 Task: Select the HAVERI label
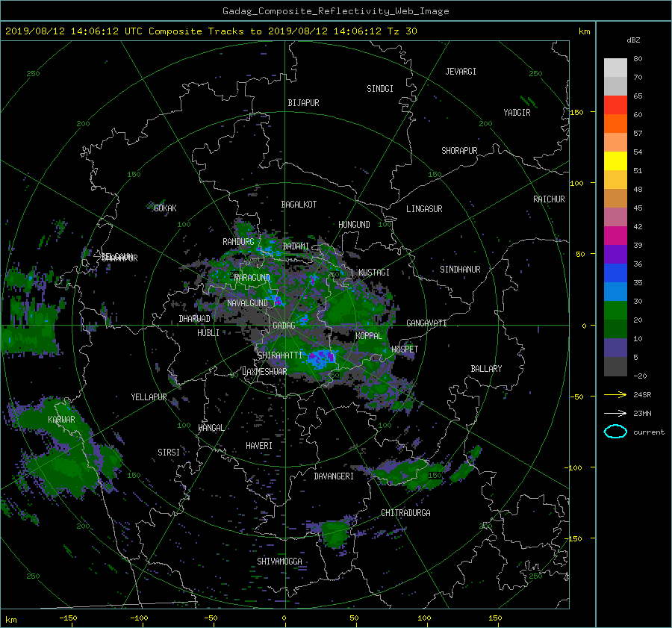click(x=259, y=446)
